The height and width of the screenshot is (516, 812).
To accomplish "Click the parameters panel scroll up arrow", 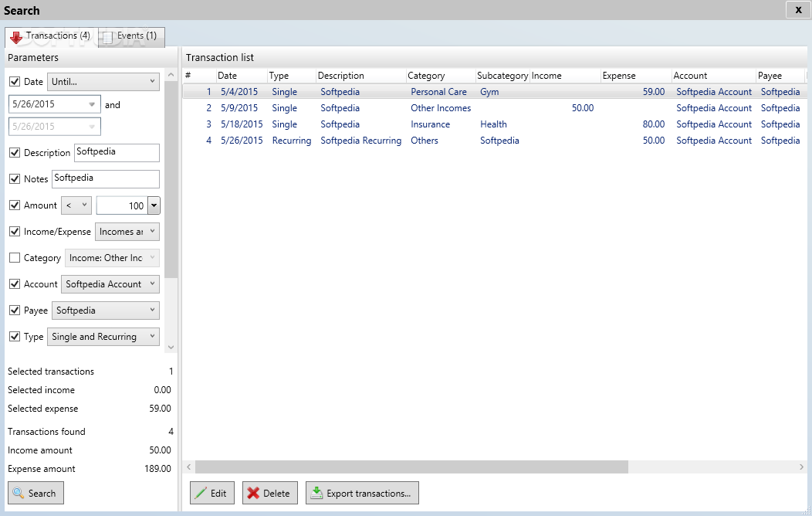I will pyautogui.click(x=171, y=75).
